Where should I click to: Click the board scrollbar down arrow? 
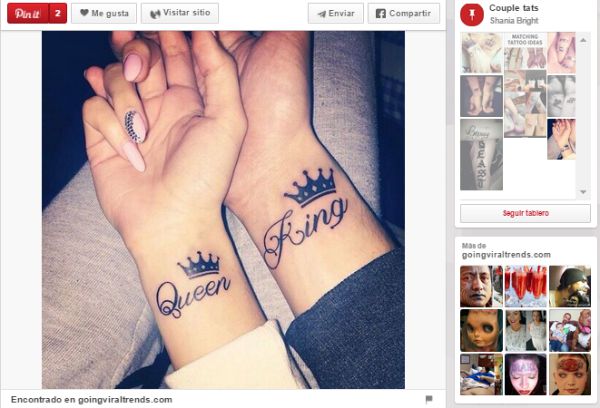tap(583, 192)
